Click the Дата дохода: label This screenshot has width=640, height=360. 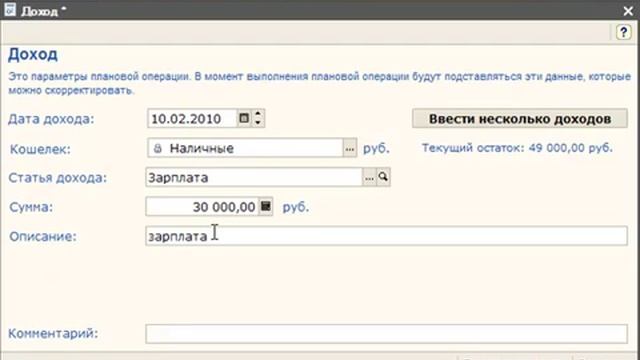[51, 119]
